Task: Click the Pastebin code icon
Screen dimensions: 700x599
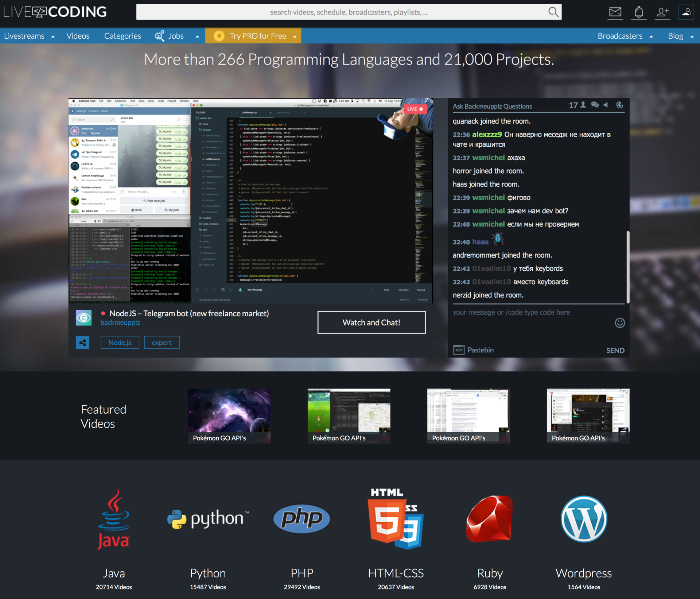Action: (x=459, y=350)
